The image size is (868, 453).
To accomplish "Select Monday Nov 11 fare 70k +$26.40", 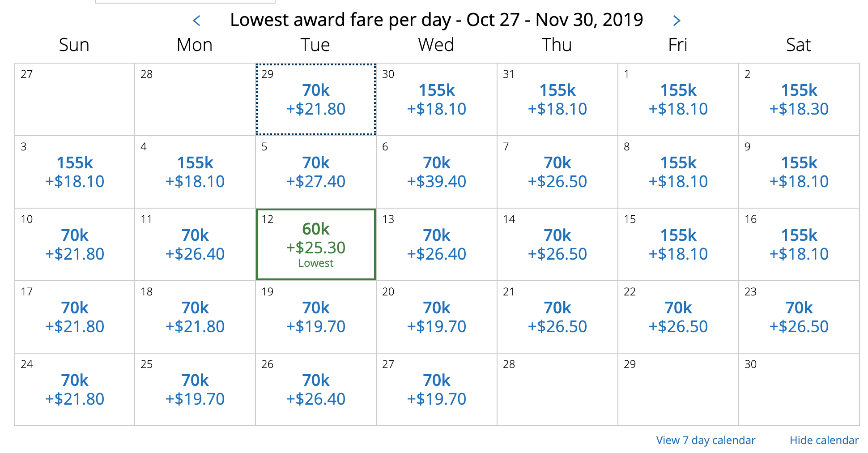I will tap(195, 245).
